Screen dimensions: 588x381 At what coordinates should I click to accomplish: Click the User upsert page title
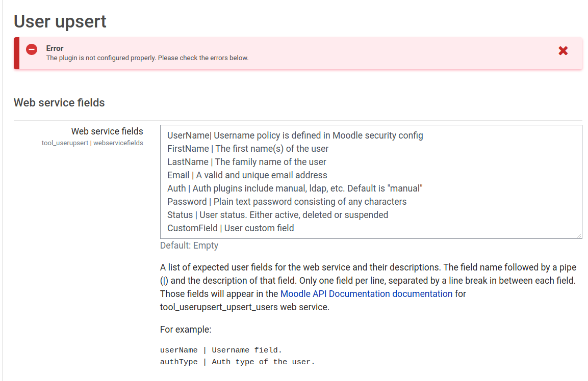60,21
